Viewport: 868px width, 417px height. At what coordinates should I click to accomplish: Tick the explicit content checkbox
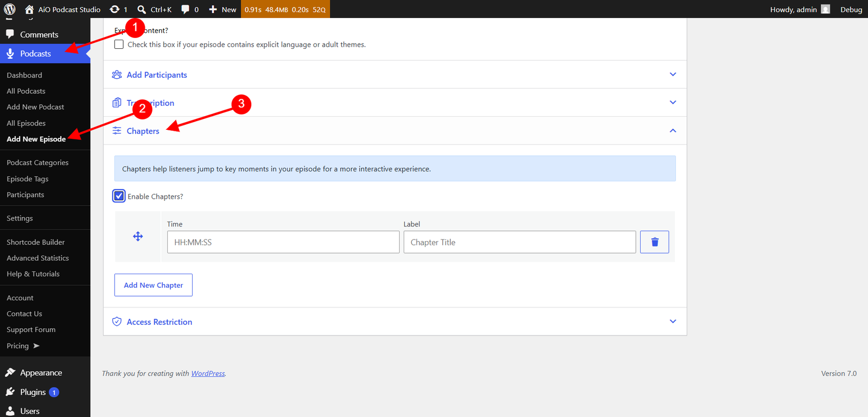(119, 45)
